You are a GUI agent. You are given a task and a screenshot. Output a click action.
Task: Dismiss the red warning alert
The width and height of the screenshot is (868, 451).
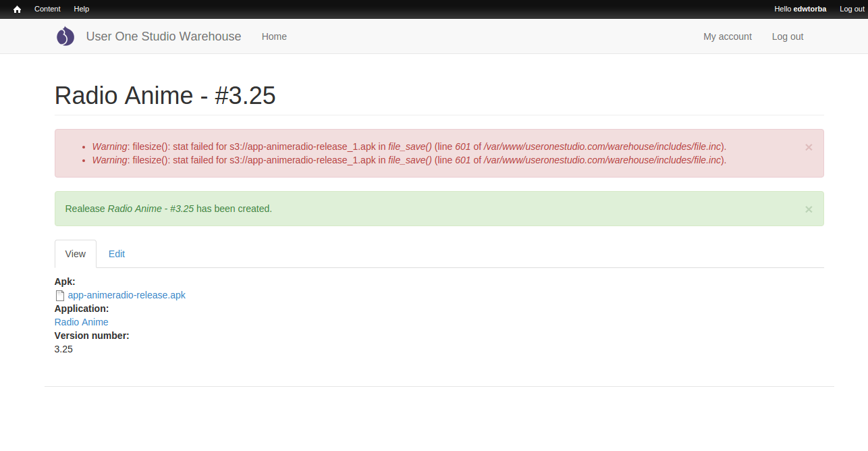808,147
